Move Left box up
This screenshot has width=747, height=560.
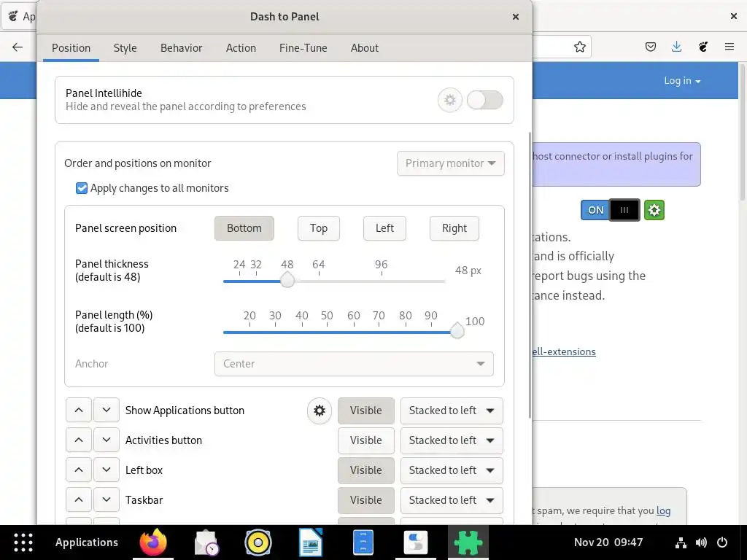pos(79,470)
